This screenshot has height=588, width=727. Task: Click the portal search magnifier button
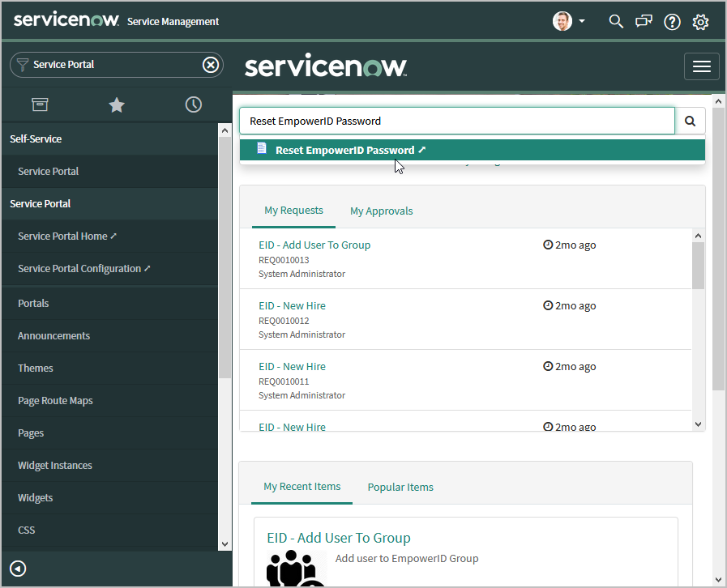click(x=691, y=121)
